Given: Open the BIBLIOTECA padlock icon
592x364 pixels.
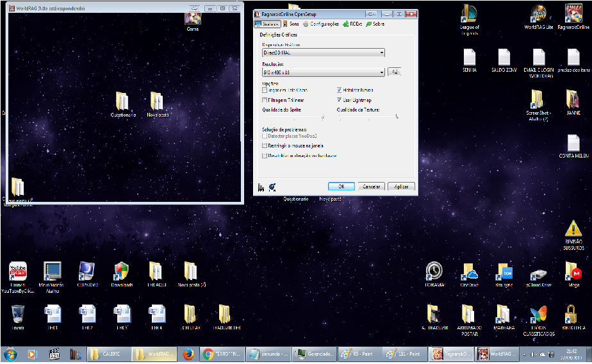Looking at the screenshot, I should pos(573,317).
